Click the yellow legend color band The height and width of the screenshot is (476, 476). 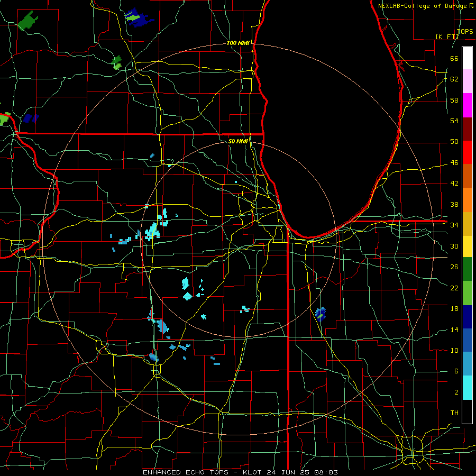click(x=467, y=246)
